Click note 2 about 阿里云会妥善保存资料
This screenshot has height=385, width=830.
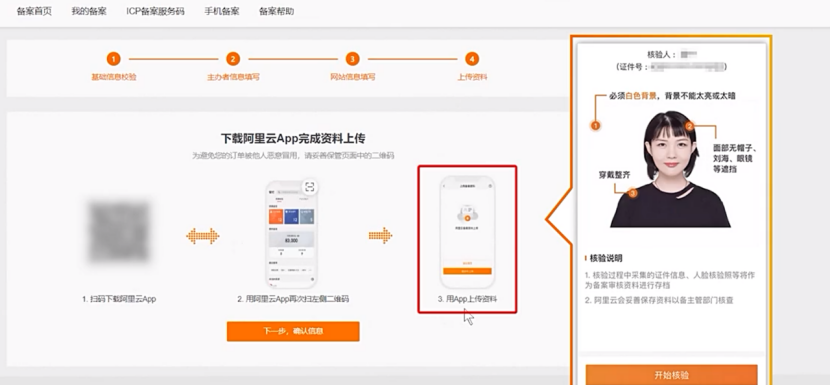[x=660, y=300]
